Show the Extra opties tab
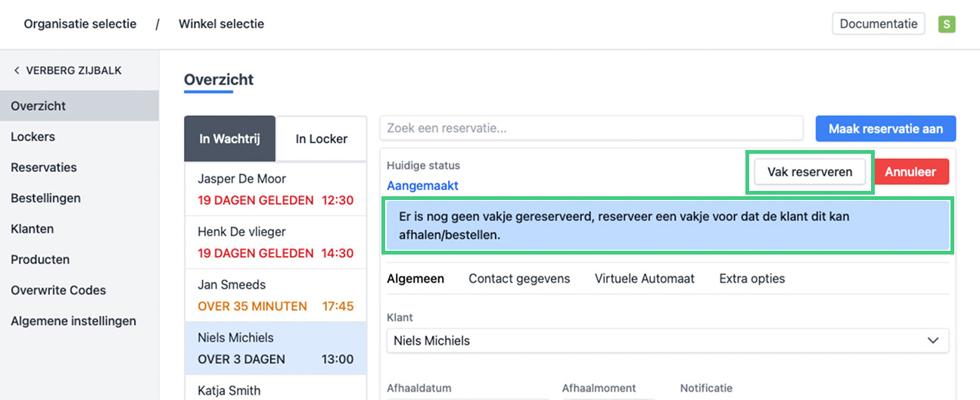The height and width of the screenshot is (400, 980). [x=751, y=279]
